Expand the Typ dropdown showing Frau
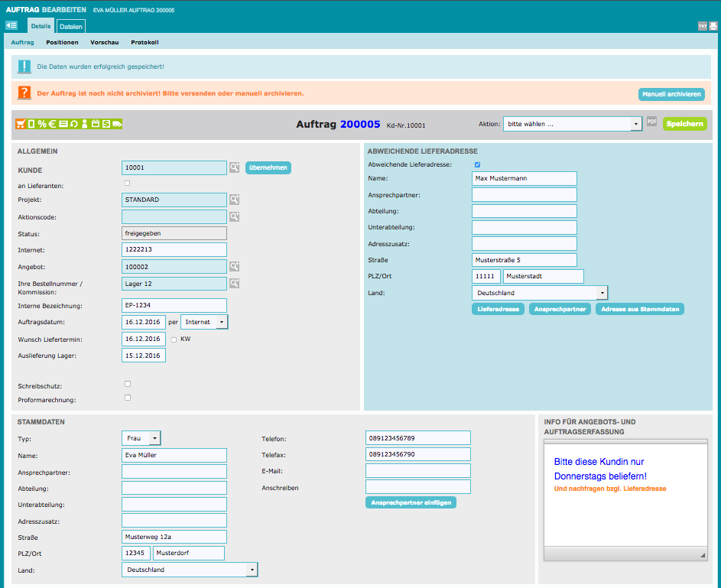 tap(141, 438)
